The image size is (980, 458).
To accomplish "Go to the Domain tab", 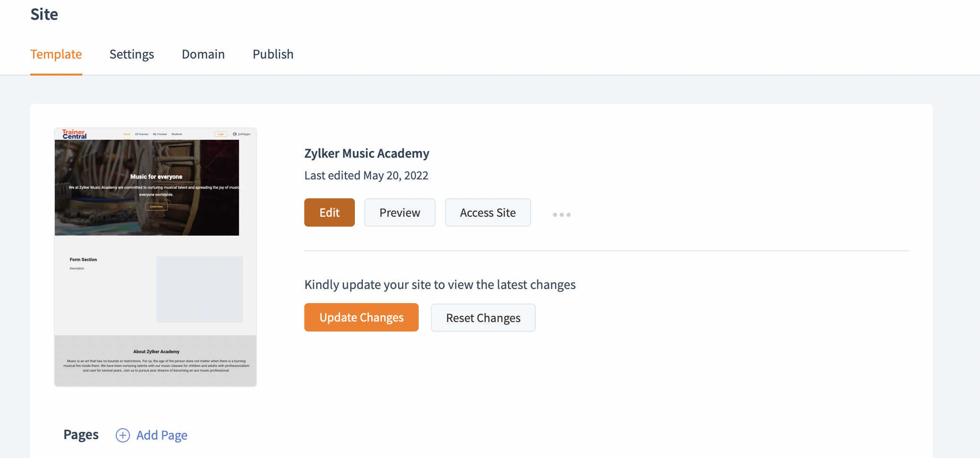I will (203, 54).
